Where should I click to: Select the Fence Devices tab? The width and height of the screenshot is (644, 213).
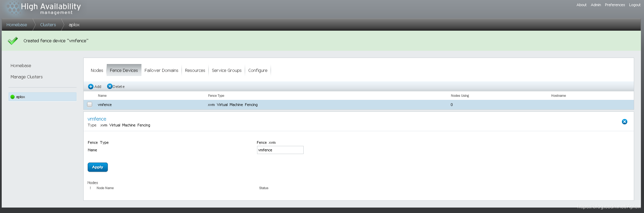pos(124,70)
